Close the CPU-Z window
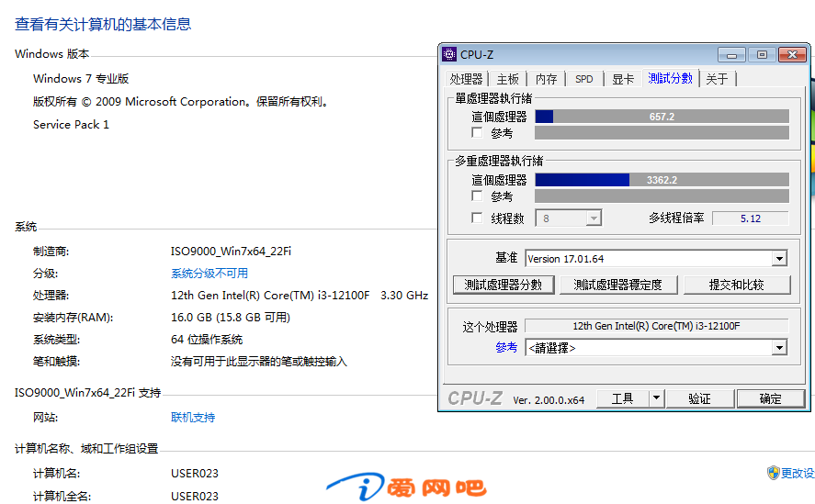 point(792,54)
